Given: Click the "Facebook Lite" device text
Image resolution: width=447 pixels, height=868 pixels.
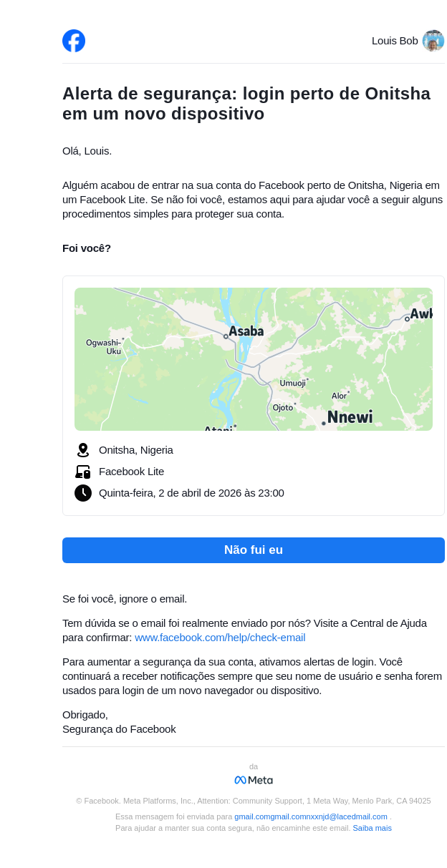Looking at the screenshot, I should coord(131,472).
